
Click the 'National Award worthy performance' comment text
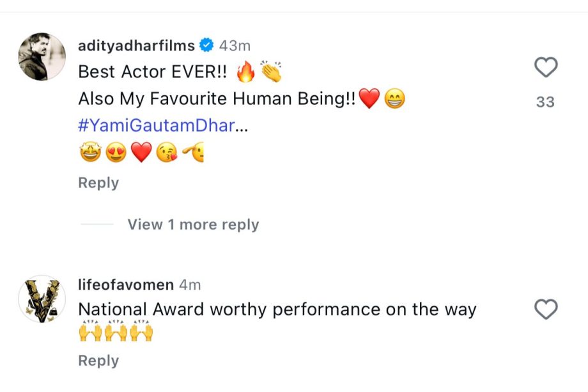277,310
